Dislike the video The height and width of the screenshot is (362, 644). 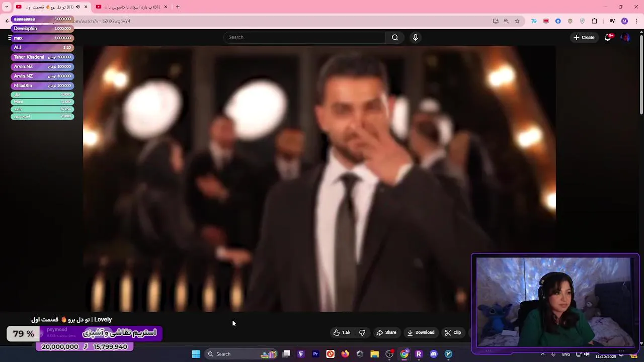[362, 332]
